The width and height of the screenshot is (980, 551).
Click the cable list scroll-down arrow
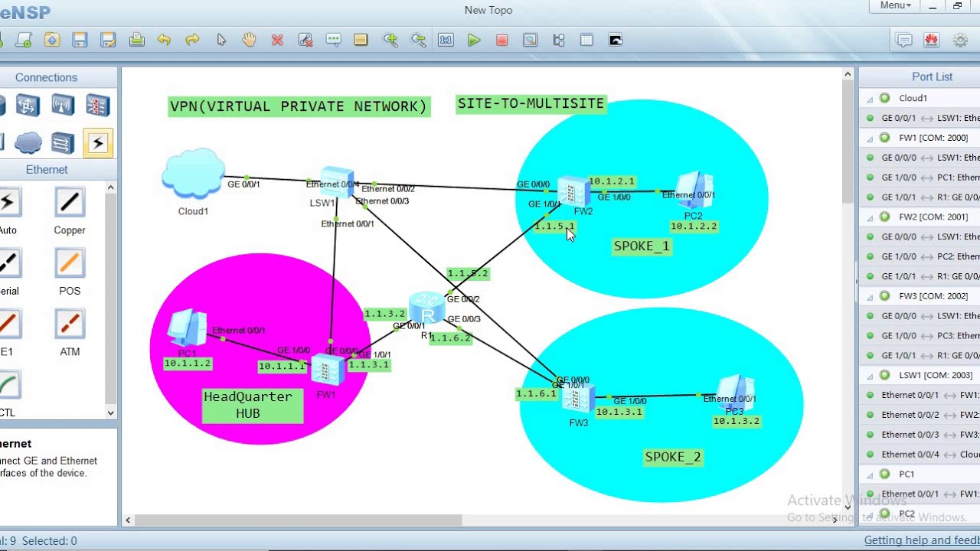click(x=110, y=412)
